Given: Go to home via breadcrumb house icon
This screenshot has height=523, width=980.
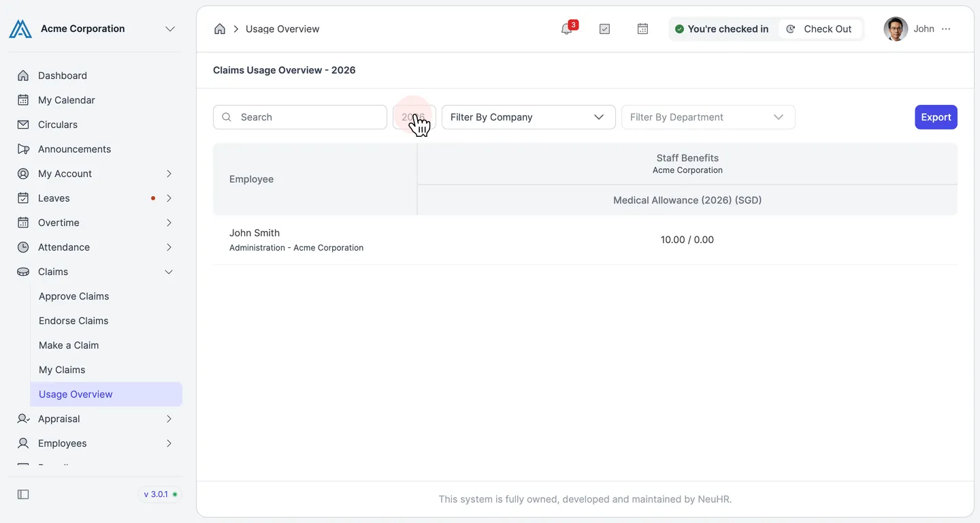Looking at the screenshot, I should coord(220,29).
